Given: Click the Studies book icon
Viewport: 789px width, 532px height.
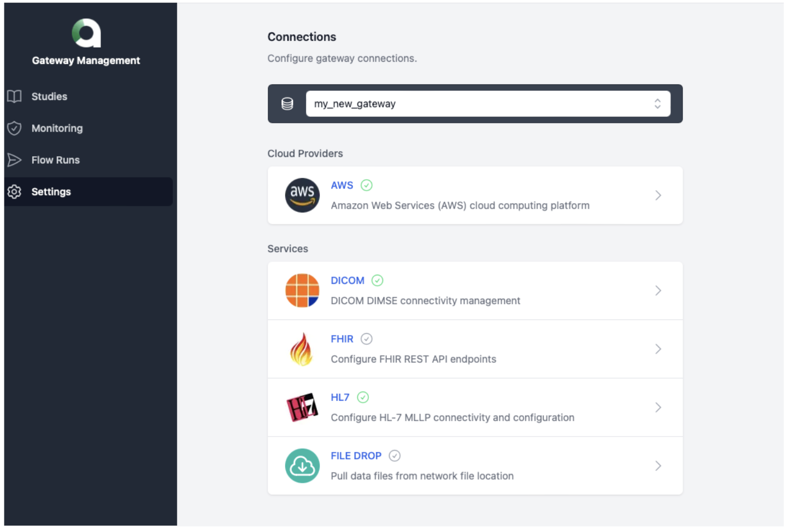Looking at the screenshot, I should tap(14, 97).
